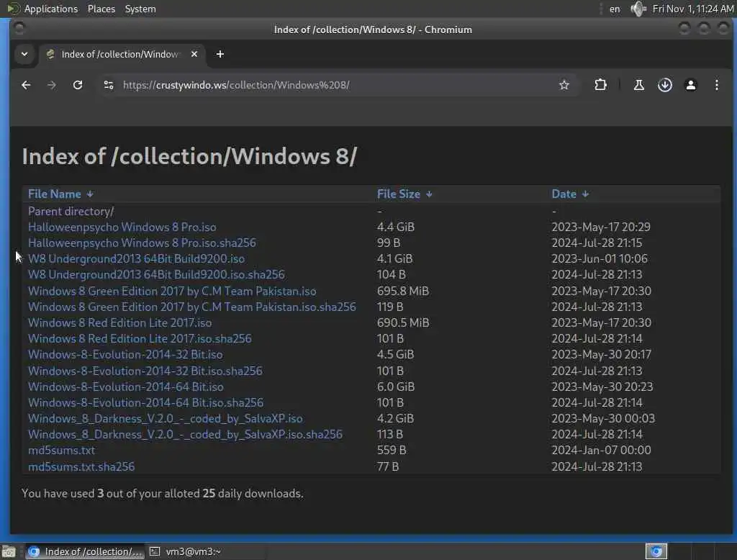This screenshot has width=737, height=560.
Task: Open the md5sums.txt file
Action: (x=62, y=451)
